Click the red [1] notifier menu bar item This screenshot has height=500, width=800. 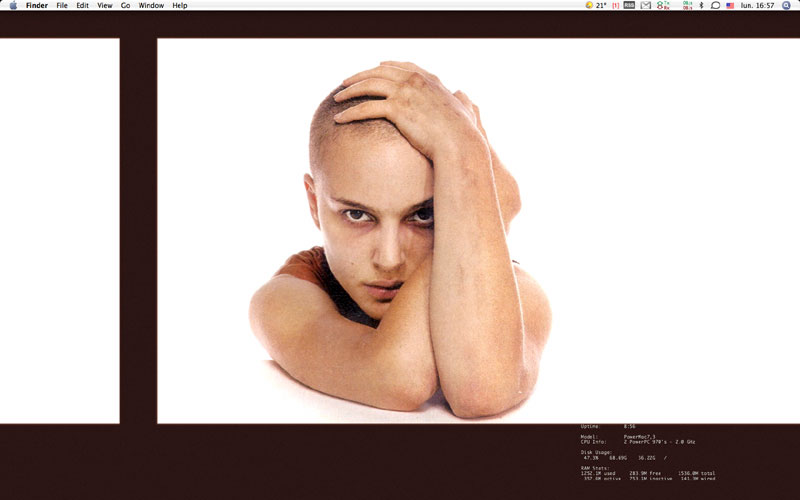click(616, 6)
